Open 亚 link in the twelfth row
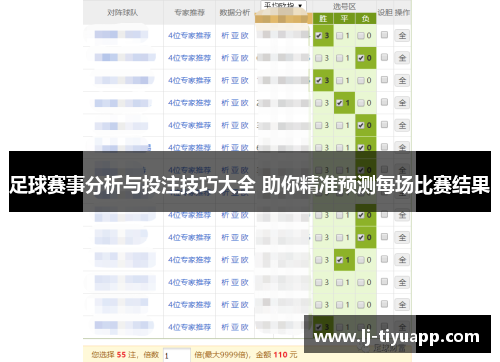Image resolution: width=500 pixels, height=362 pixels. (x=235, y=282)
